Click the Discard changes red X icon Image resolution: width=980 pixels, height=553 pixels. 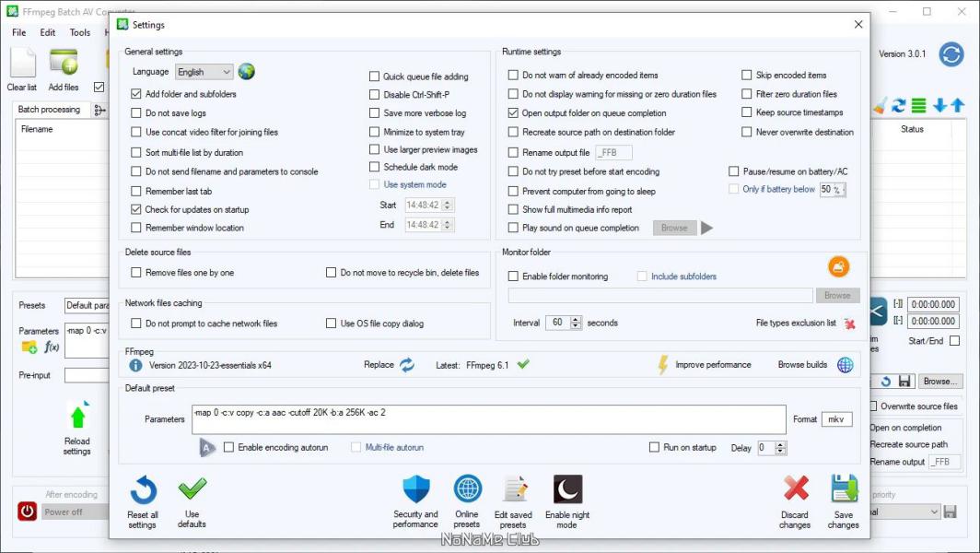pyautogui.click(x=796, y=488)
